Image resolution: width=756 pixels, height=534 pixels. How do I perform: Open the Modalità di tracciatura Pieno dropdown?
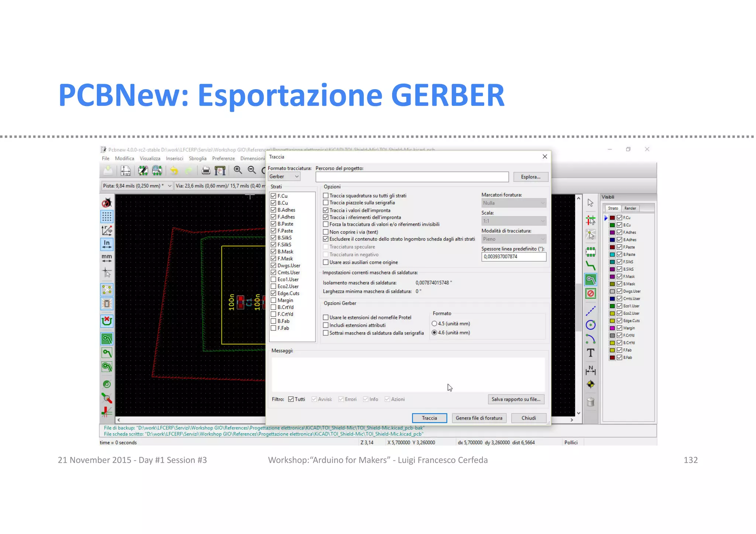coord(513,239)
